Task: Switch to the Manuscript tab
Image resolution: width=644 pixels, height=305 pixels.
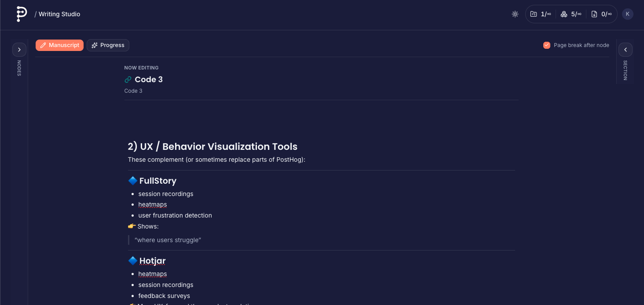Action: (59, 45)
